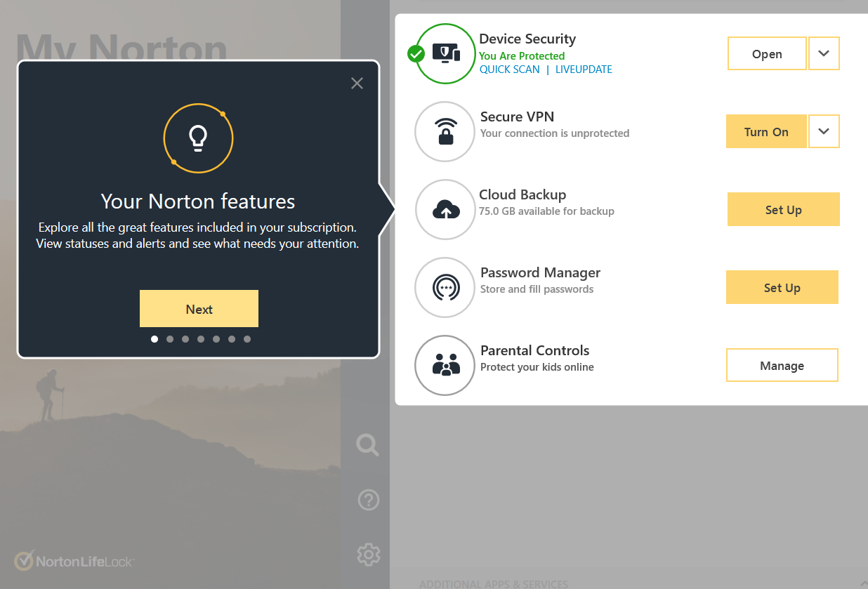The height and width of the screenshot is (589, 868).
Task: Open settings with the gear icon
Action: coord(368,555)
